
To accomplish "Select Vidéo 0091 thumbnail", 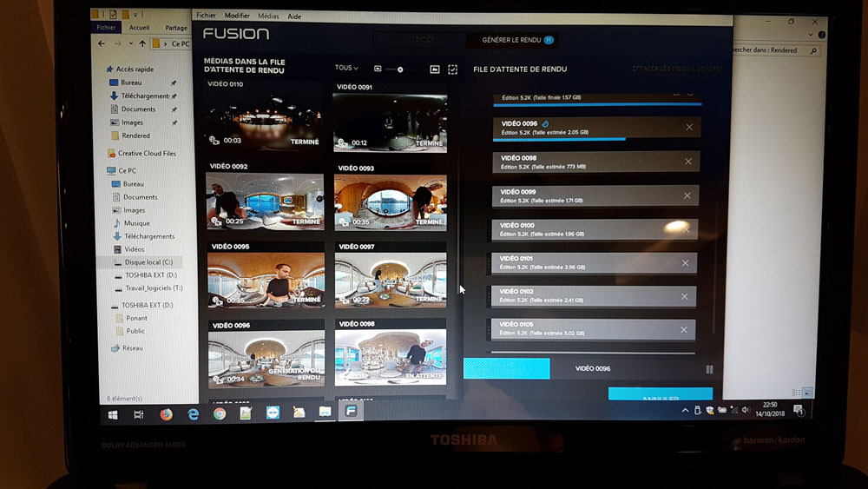I will click(390, 122).
